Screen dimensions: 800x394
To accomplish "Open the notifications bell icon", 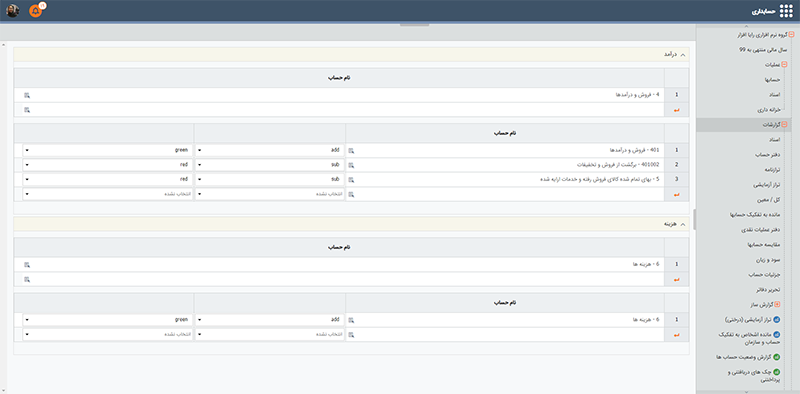I will tap(36, 11).
